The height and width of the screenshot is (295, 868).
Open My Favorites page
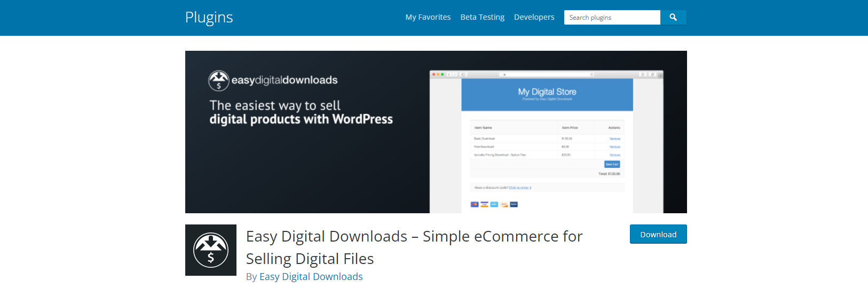pos(428,17)
